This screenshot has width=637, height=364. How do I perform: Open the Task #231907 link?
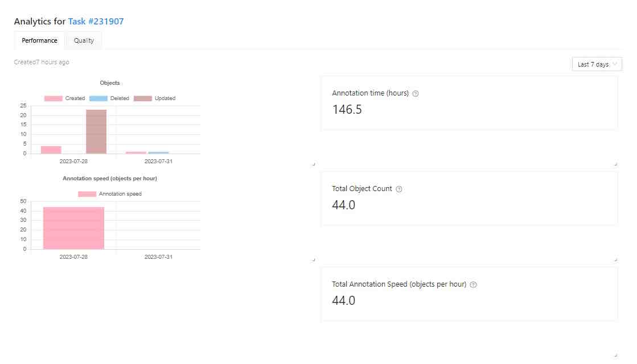[x=96, y=22]
